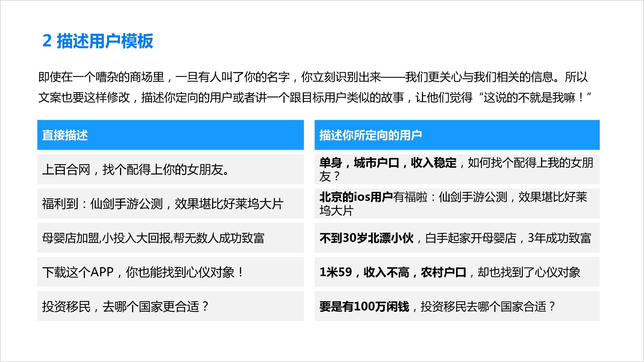Click the cell '投资移民，去哪个国家更合适？'
Image resolution: width=644 pixels, height=362 pixels.
tap(171, 306)
